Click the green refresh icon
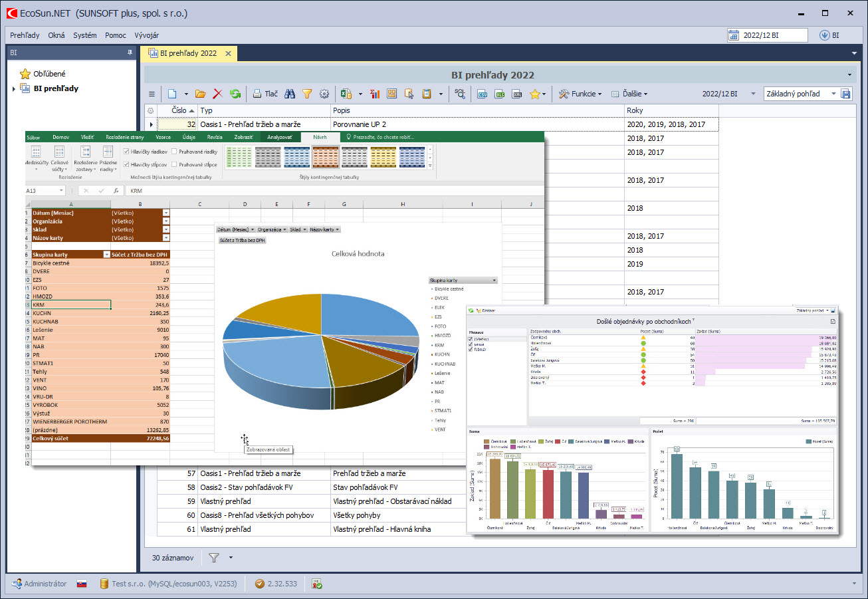Image resolution: width=868 pixels, height=599 pixels. pos(235,94)
